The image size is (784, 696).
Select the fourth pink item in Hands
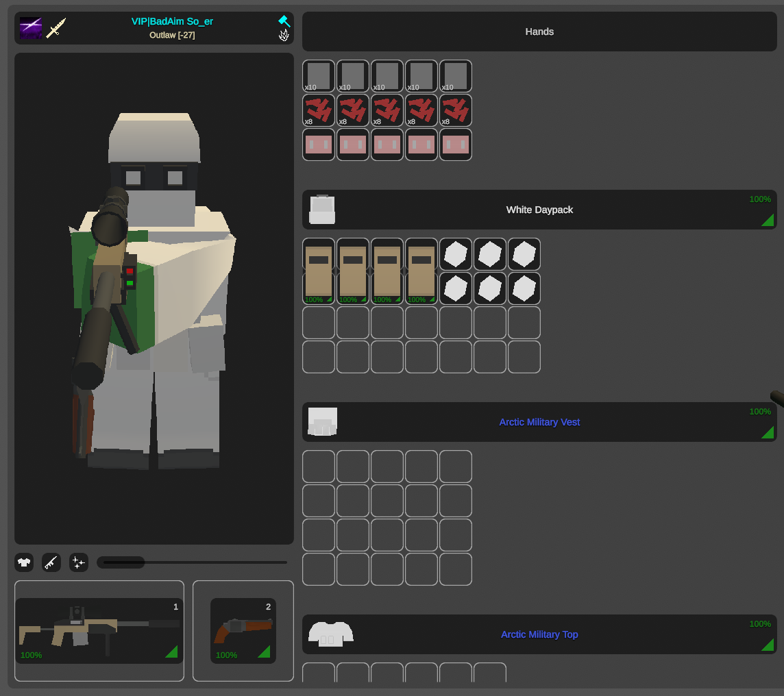pos(421,145)
